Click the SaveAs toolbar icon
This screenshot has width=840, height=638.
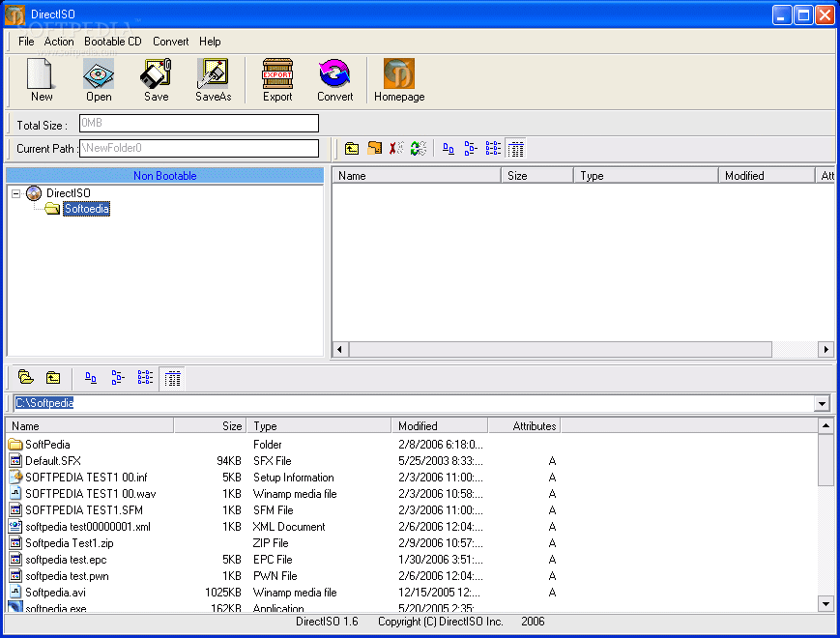(213, 73)
